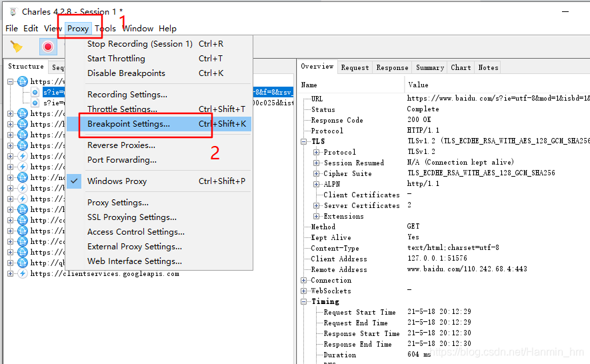Open External Proxy Settings...

click(x=158, y=247)
